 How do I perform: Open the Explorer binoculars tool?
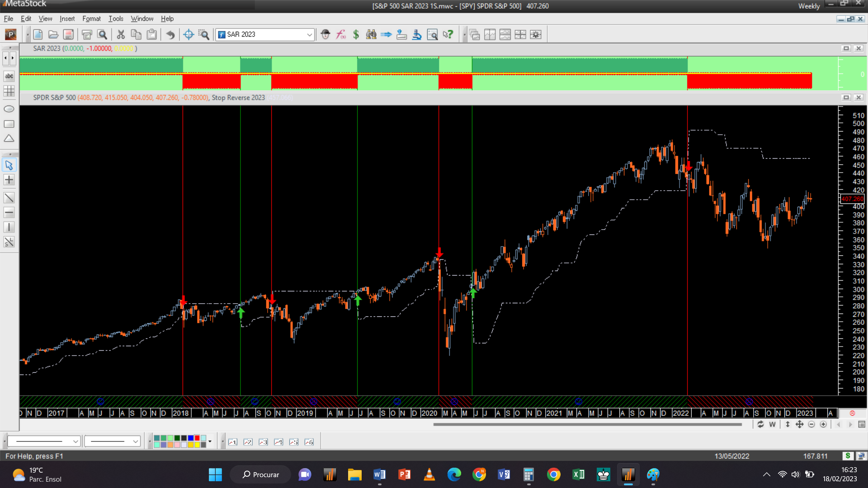[x=371, y=34]
